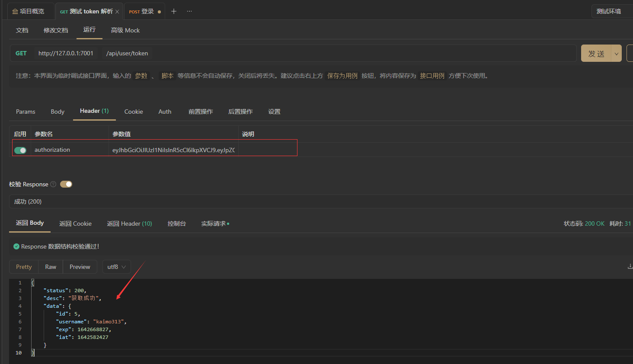This screenshot has width=633, height=364.
Task: Click the green success check icon above the response
Action: 16,246
